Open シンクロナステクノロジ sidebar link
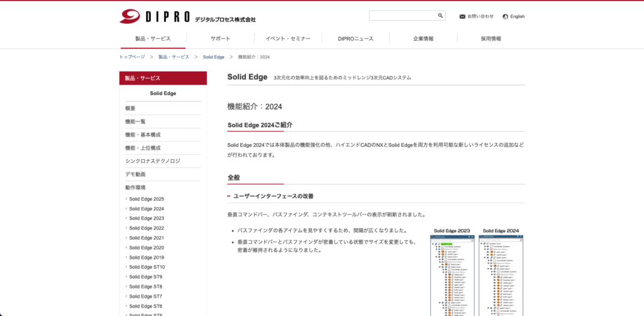 click(152, 161)
